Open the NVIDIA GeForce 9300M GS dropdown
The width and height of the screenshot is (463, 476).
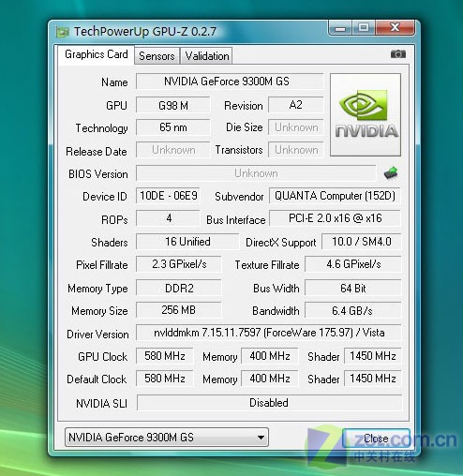click(x=167, y=437)
